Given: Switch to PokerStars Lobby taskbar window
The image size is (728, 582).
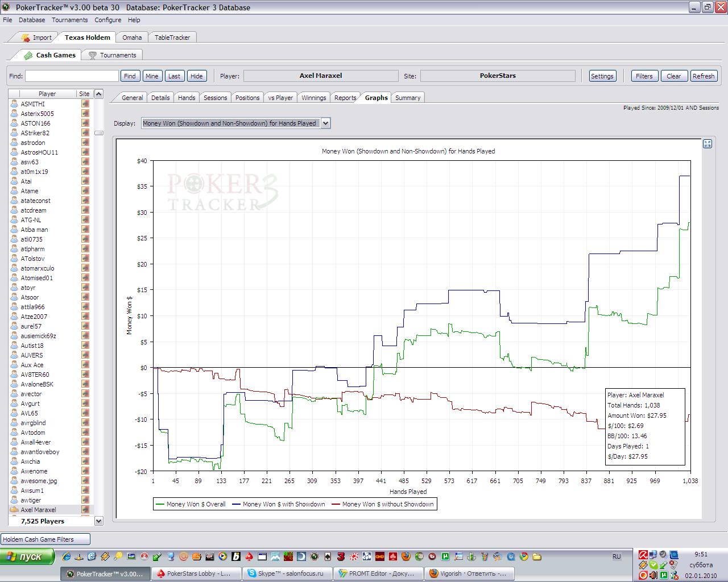Looking at the screenshot, I should (196, 573).
